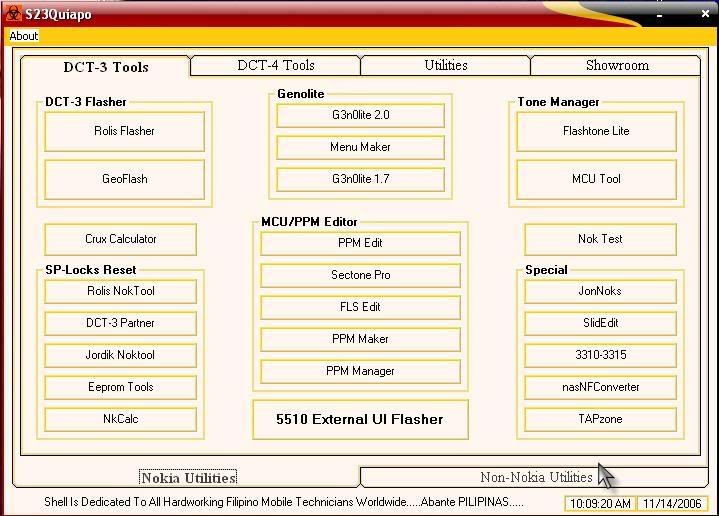Switch to the DCT-4 Tools tab
The height and width of the screenshot is (516, 719).
(275, 65)
